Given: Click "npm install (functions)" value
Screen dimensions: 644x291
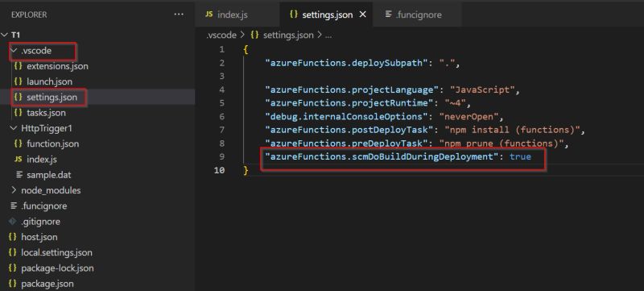Looking at the screenshot, I should point(512,131).
